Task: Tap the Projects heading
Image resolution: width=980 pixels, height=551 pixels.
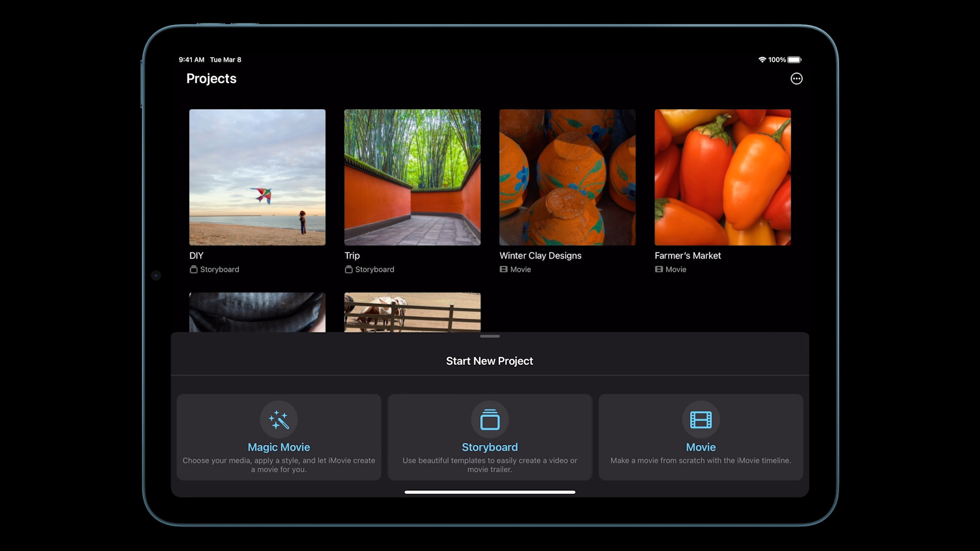Action: pyautogui.click(x=211, y=79)
